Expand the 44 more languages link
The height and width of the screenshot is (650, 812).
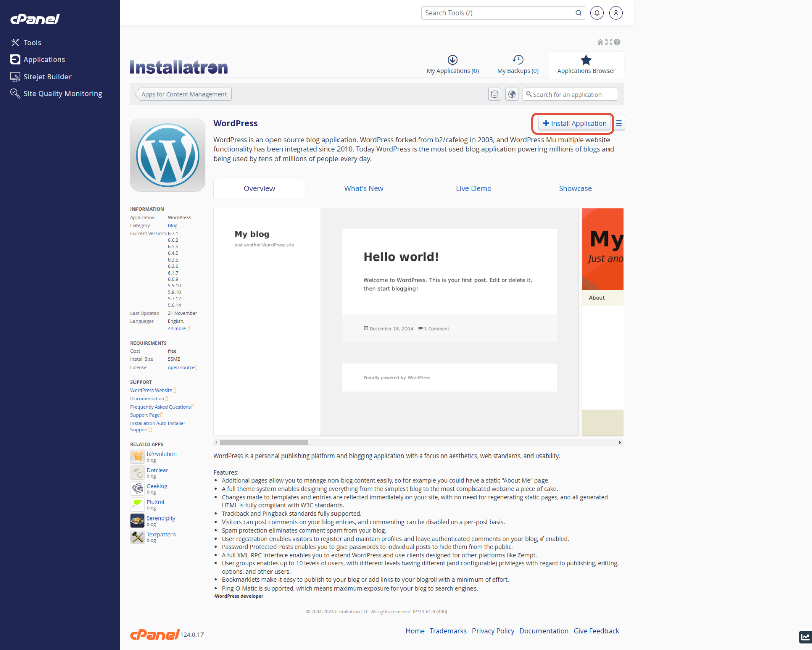click(x=177, y=329)
